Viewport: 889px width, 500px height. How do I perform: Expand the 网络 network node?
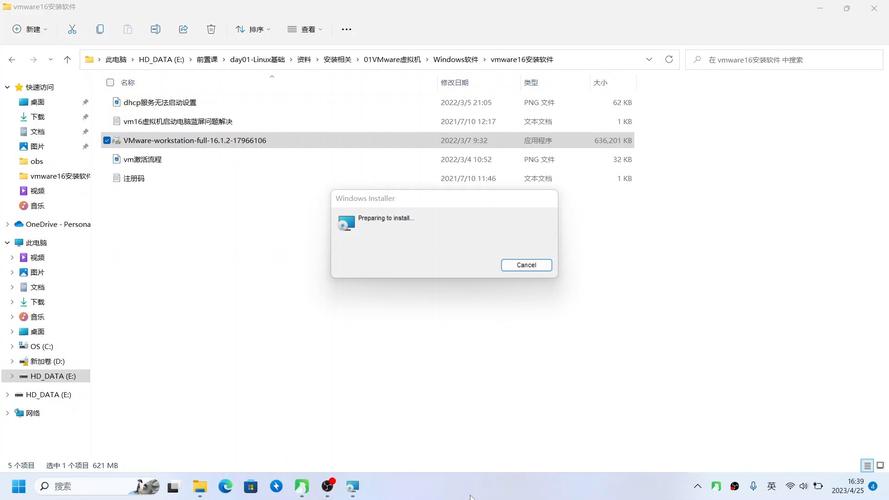tap(7, 413)
